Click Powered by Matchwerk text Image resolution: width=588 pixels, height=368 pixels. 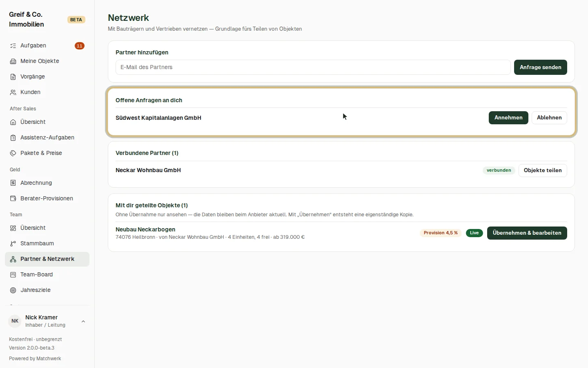pyautogui.click(x=35, y=359)
